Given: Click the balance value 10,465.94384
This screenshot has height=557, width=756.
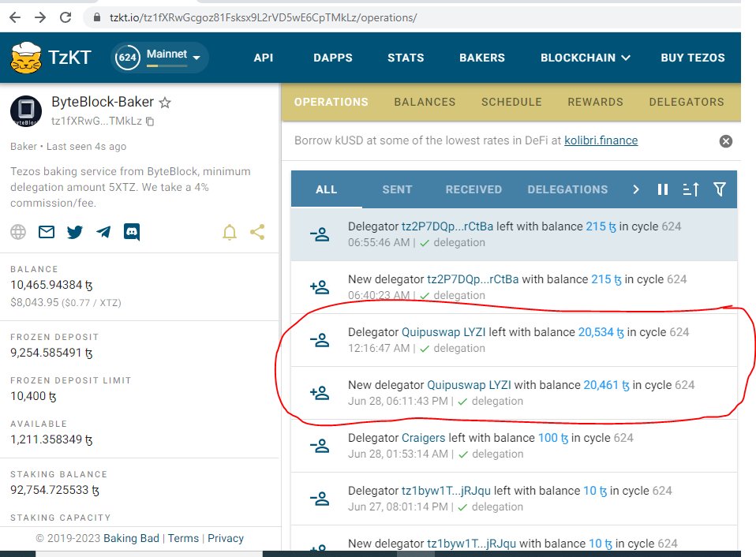Looking at the screenshot, I should [51, 286].
